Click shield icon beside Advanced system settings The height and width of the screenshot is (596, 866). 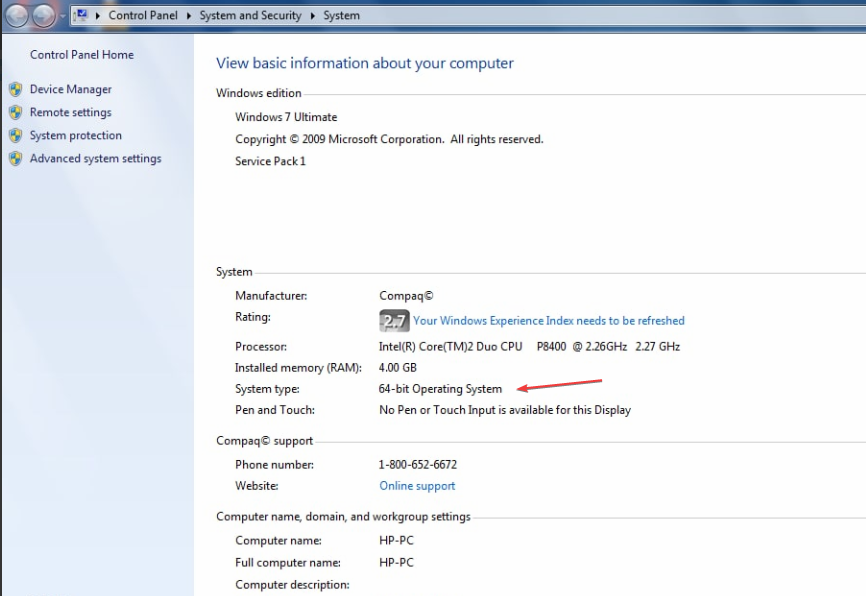tap(15, 159)
